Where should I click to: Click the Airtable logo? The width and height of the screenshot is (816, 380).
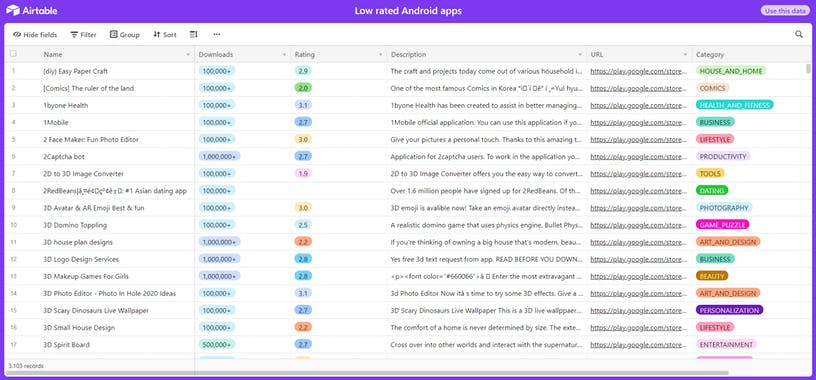(32, 10)
